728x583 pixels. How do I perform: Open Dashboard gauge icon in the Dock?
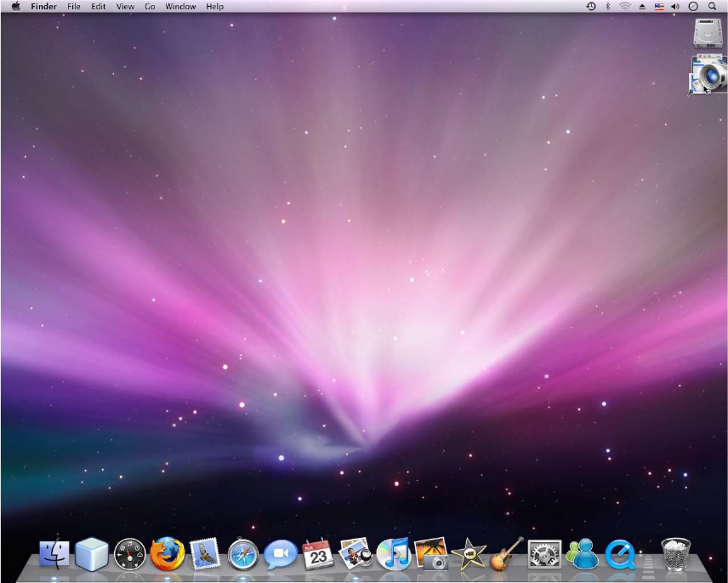click(x=129, y=554)
